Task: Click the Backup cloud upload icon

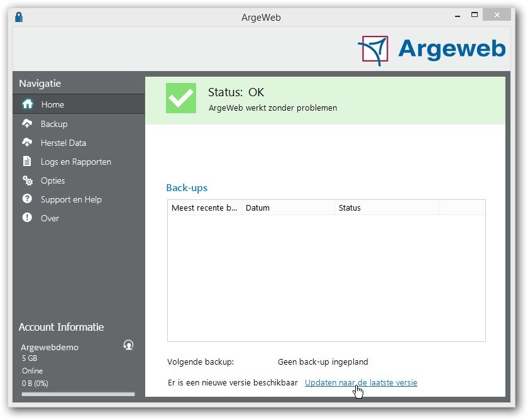Action: point(27,123)
